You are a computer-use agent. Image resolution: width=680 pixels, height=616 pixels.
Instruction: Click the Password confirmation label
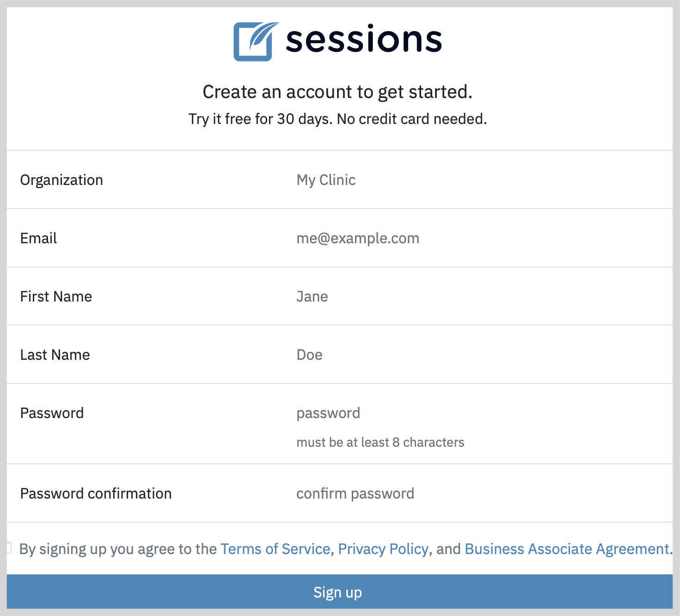point(96,493)
